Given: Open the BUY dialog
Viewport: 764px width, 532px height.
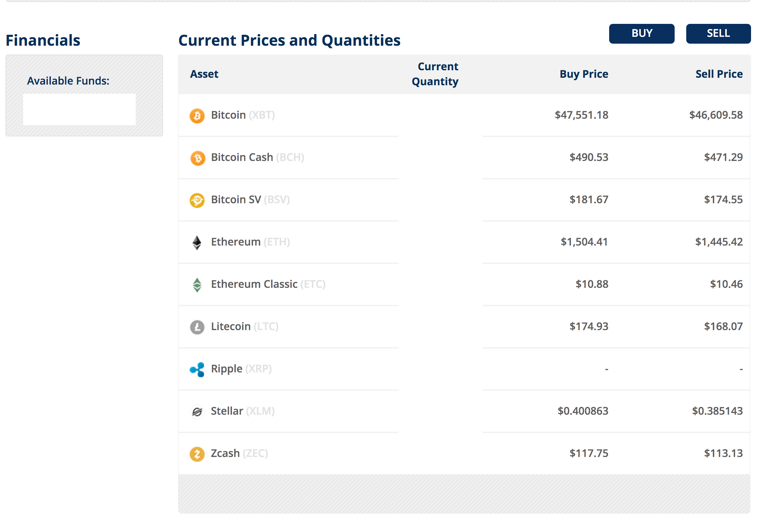Looking at the screenshot, I should coord(642,33).
